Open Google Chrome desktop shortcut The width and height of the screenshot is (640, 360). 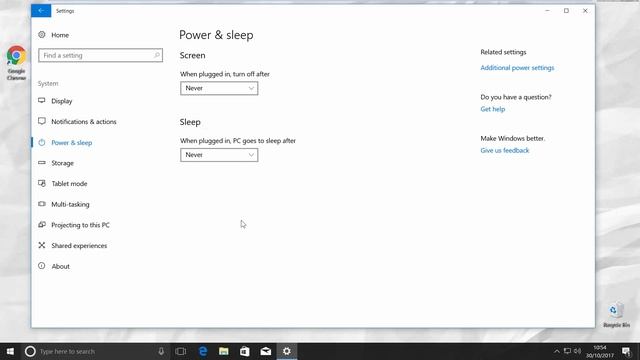click(16, 63)
